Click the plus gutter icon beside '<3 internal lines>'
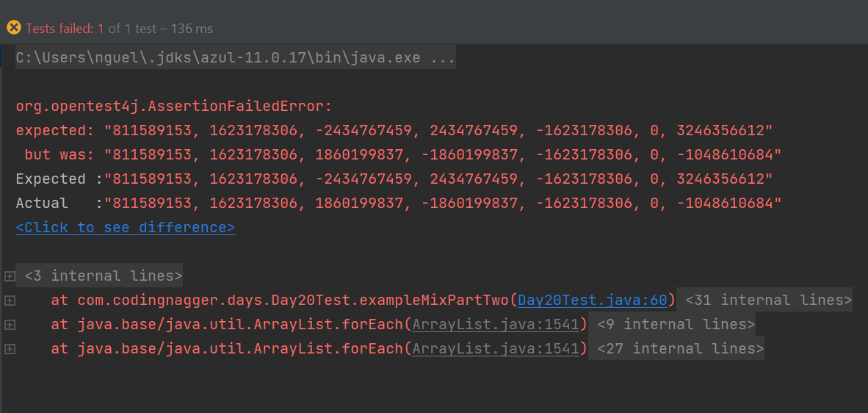The image size is (868, 413). (9, 276)
